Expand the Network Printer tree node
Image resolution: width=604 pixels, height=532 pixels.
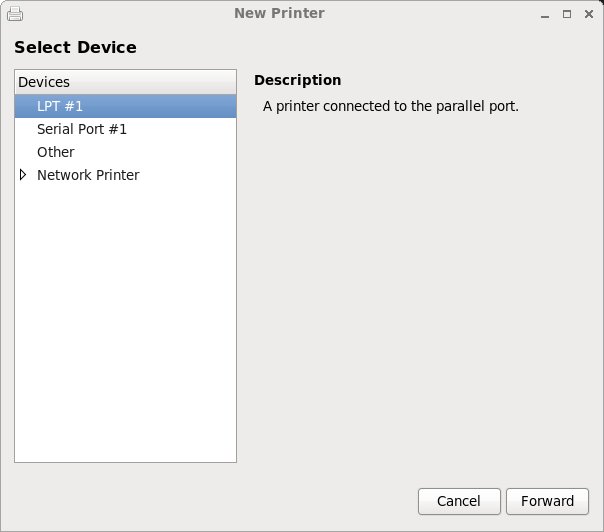coord(24,175)
